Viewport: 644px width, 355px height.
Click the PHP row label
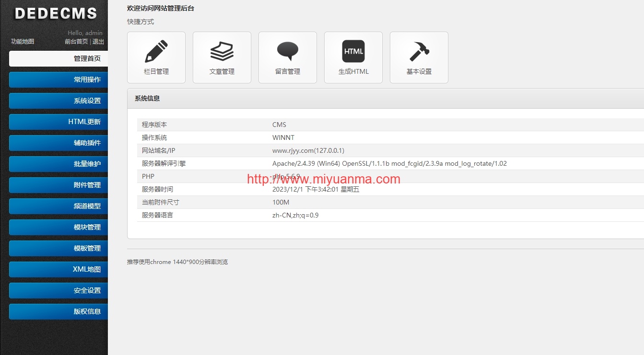[148, 176]
